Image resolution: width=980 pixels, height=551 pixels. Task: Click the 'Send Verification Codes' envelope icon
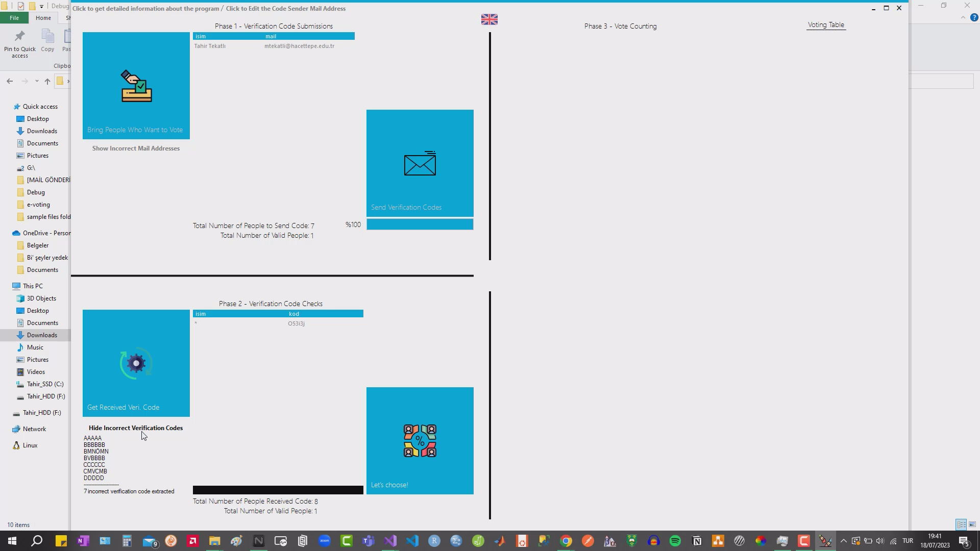[420, 164]
